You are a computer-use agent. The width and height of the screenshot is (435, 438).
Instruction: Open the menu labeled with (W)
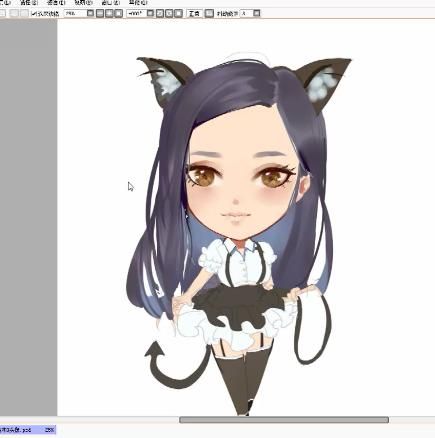[x=111, y=3]
